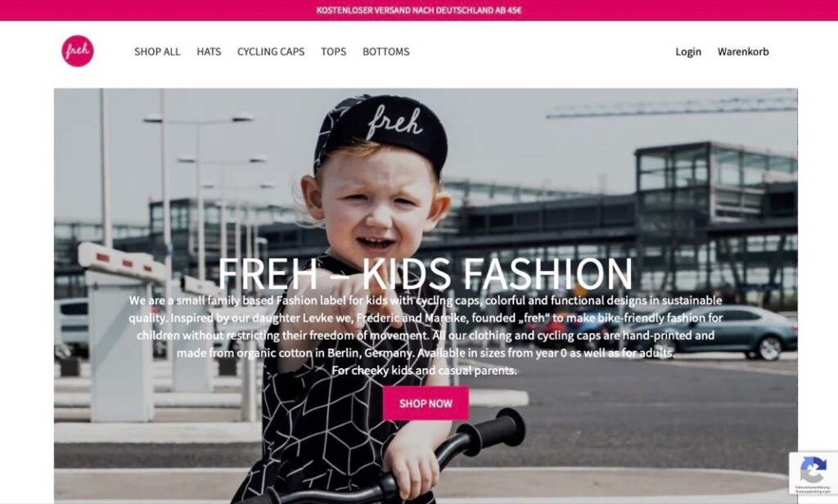Click the grey car in the background
Viewport: 838px width, 504px height.
pyautogui.click(x=719, y=331)
